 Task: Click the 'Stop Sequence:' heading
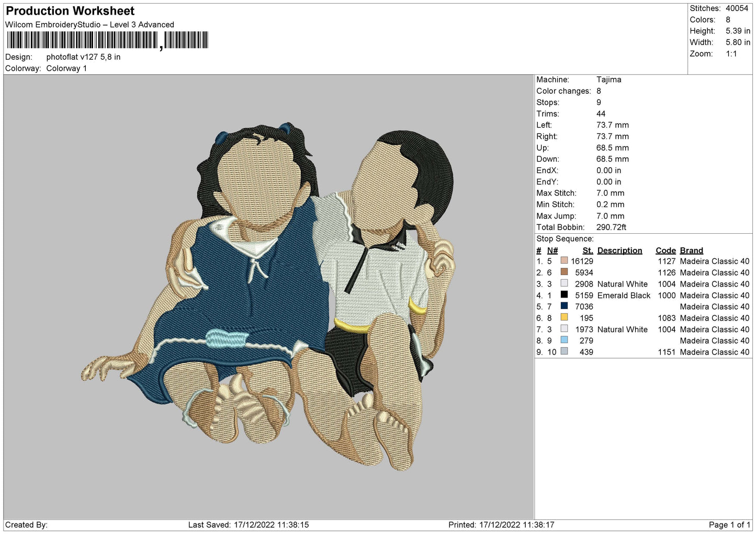coord(565,238)
